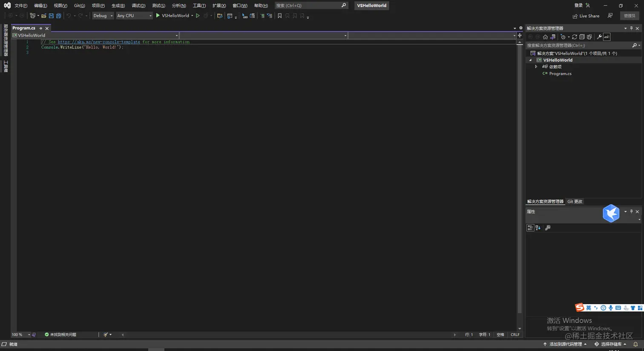644x351 pixels.
Task: Select Program.cs in Solution Explorer
Action: (560, 74)
